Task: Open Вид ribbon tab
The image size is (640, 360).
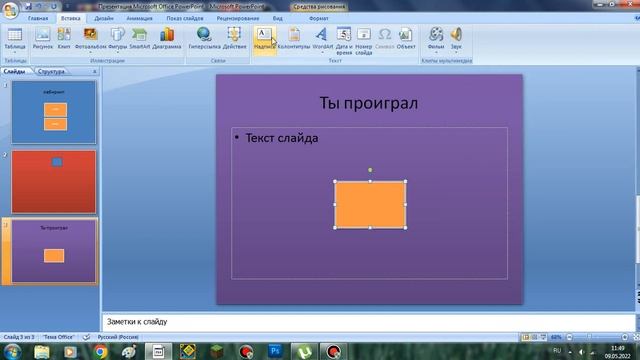Action: 278,18
